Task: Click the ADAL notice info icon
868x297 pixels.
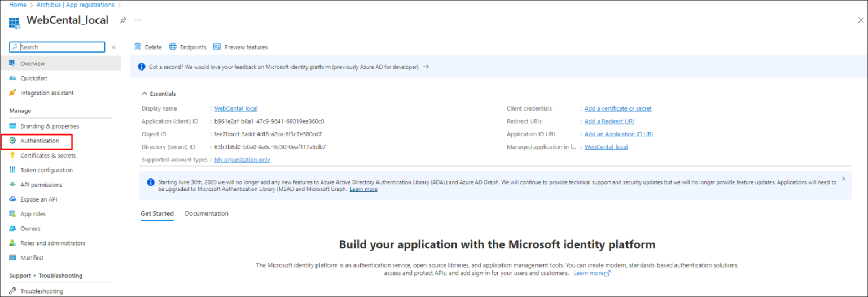Action: [x=151, y=182]
